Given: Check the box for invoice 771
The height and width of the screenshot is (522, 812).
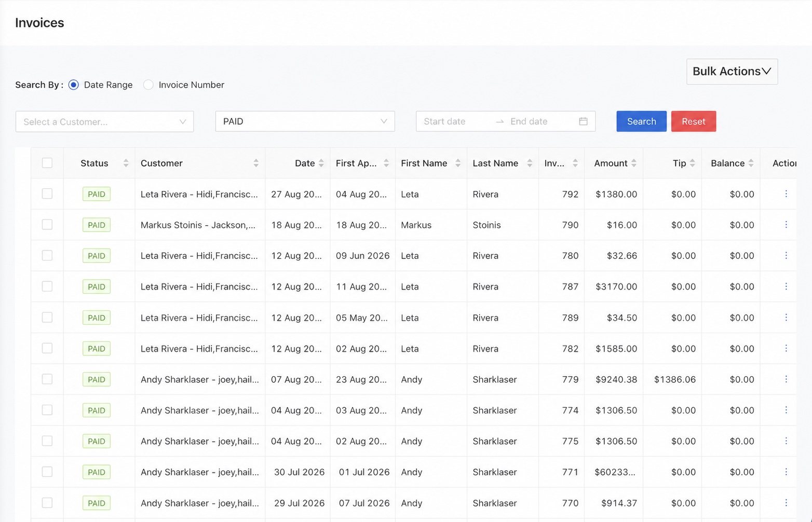Looking at the screenshot, I should [47, 472].
